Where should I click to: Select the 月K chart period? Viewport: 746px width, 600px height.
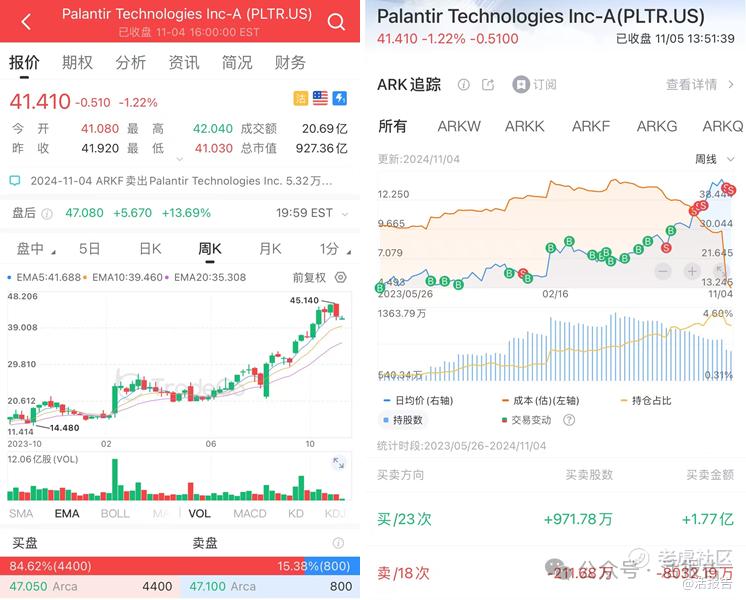pyautogui.click(x=270, y=249)
